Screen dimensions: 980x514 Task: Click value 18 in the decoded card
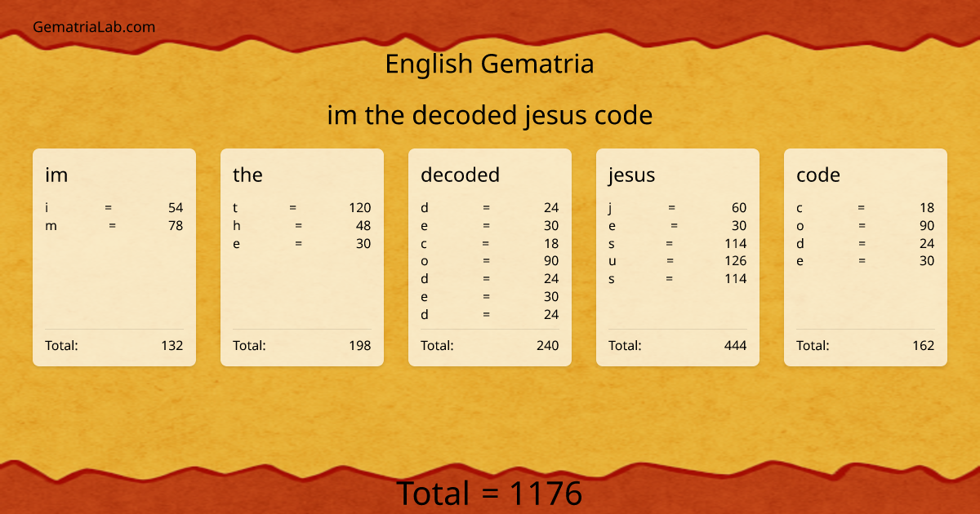click(551, 243)
